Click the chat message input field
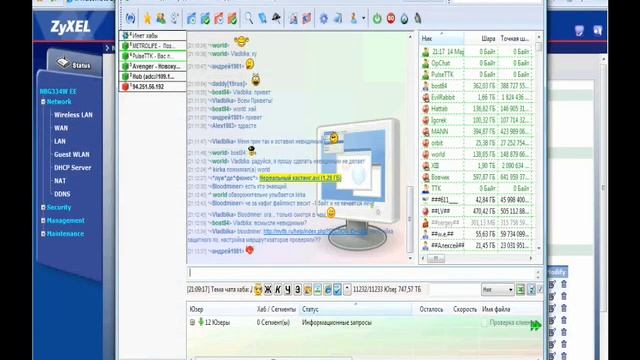 point(361,273)
